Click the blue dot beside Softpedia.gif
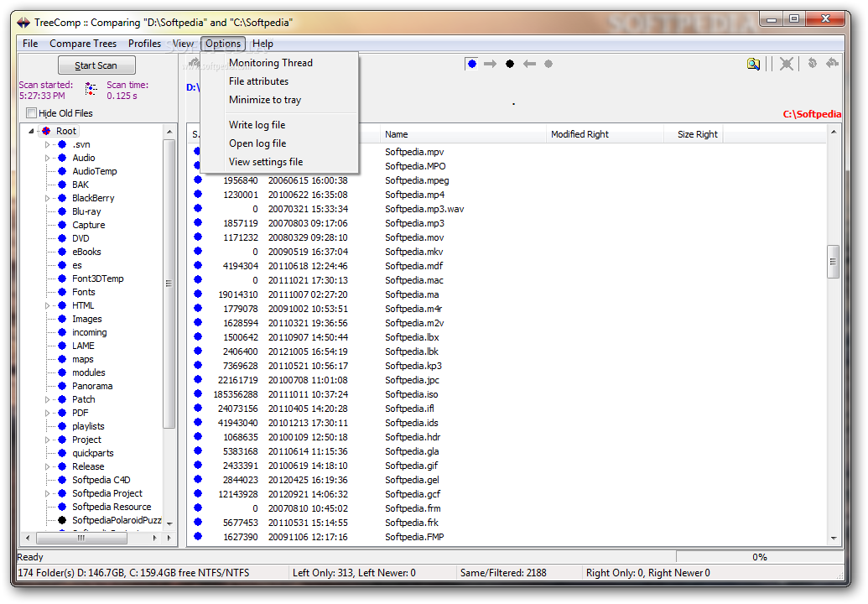 [198, 465]
